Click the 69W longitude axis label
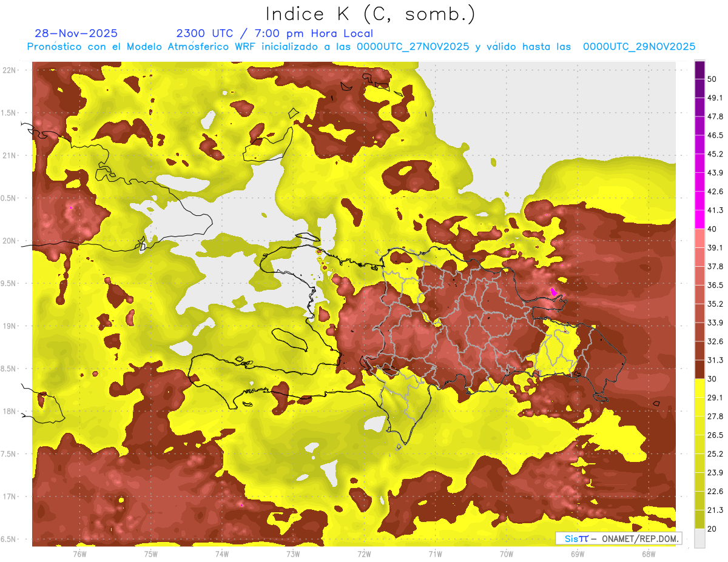Viewport: 728px width, 562px height. tap(577, 554)
